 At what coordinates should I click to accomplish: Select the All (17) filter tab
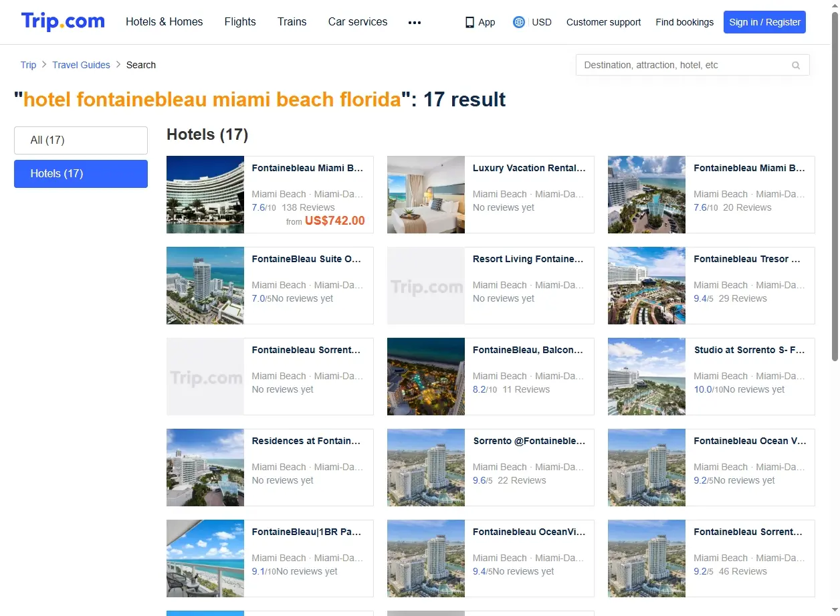pos(81,140)
